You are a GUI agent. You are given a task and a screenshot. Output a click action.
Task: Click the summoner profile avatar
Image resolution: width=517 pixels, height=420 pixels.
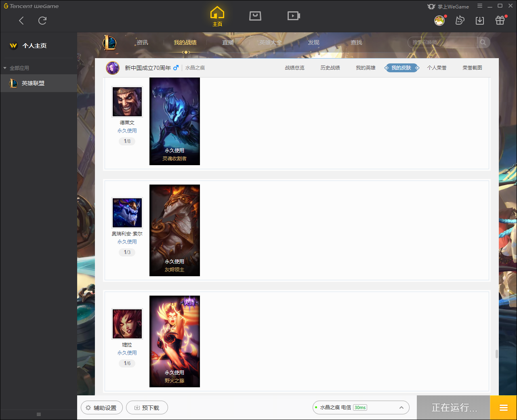113,68
